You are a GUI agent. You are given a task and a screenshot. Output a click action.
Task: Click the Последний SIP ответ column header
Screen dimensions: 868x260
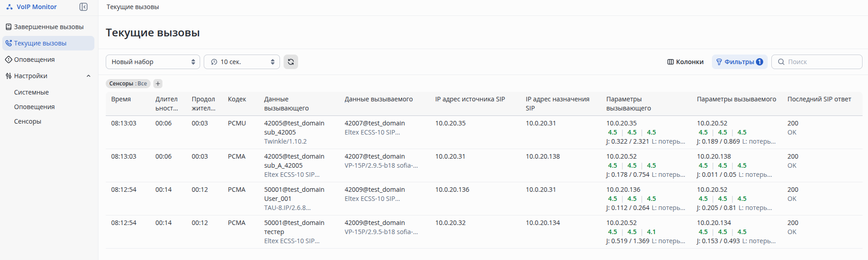(x=819, y=99)
